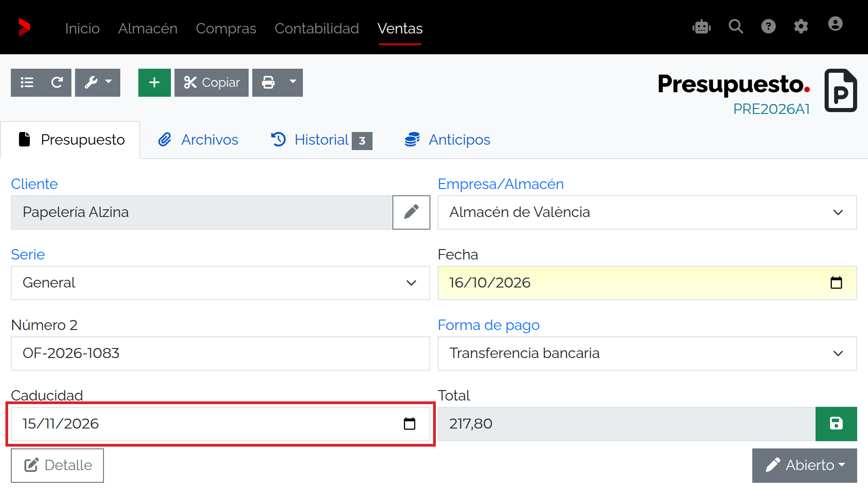Screen dimensions: 868x490
Task: Follow the Serie label link
Action: pyautogui.click(x=28, y=254)
